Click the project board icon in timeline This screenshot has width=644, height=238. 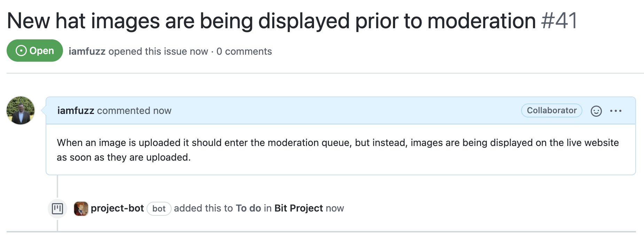[x=57, y=208]
